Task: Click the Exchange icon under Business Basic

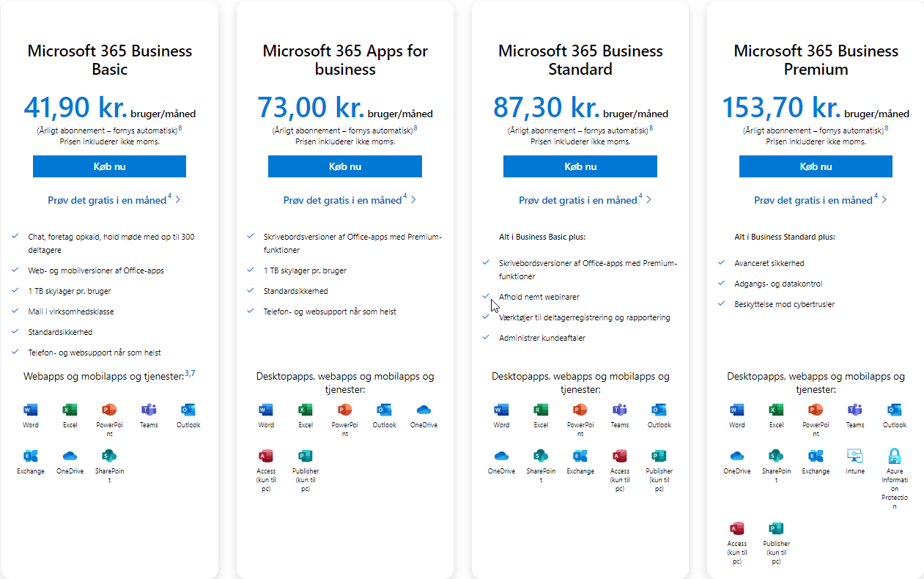Action: 31,456
